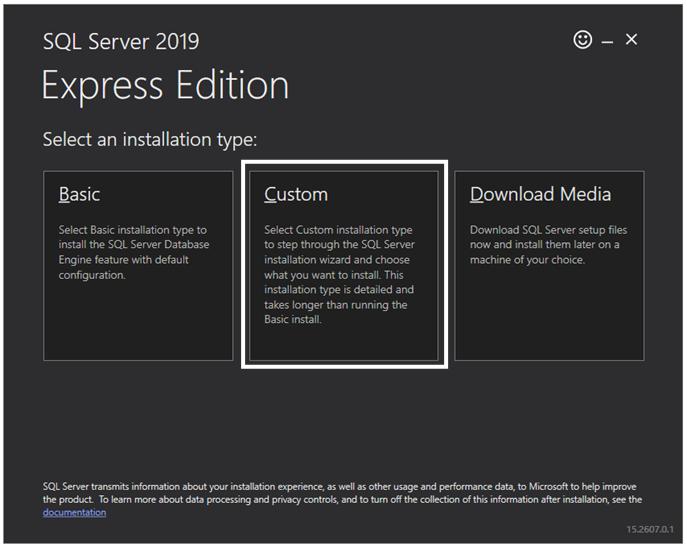Click the version number 15.2607.0.1

(x=650, y=529)
